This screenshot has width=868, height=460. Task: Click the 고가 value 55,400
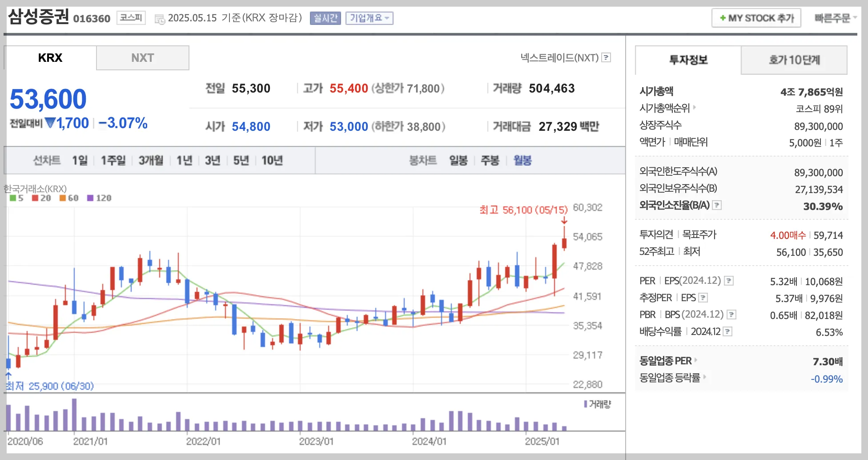(349, 88)
